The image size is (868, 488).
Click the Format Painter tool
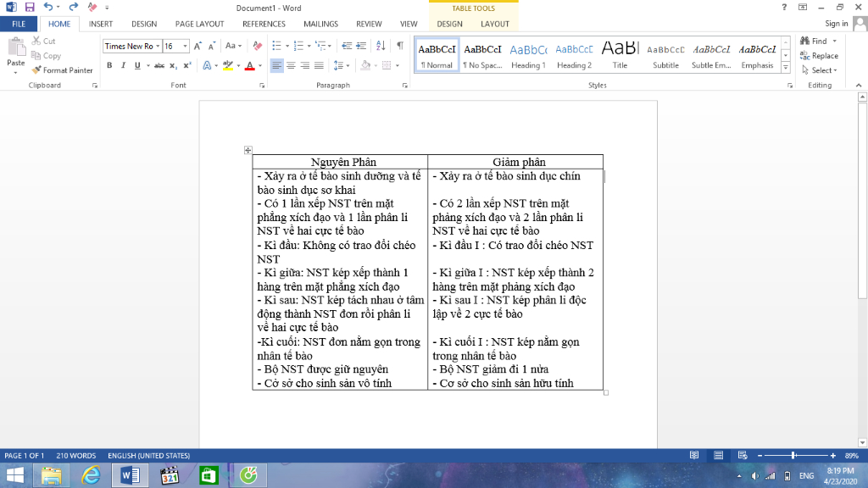63,70
